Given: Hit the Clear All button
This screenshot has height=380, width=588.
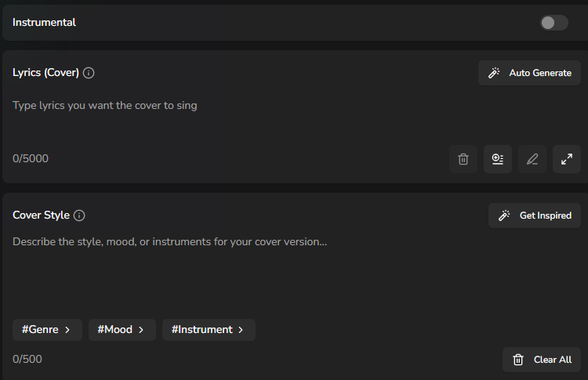Looking at the screenshot, I should coord(542,360).
